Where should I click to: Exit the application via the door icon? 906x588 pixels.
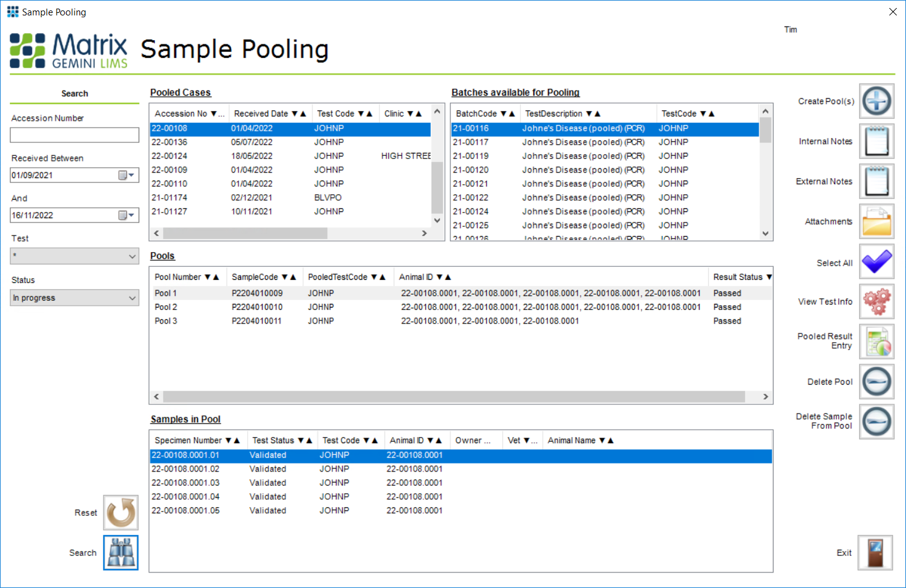pos(876,552)
